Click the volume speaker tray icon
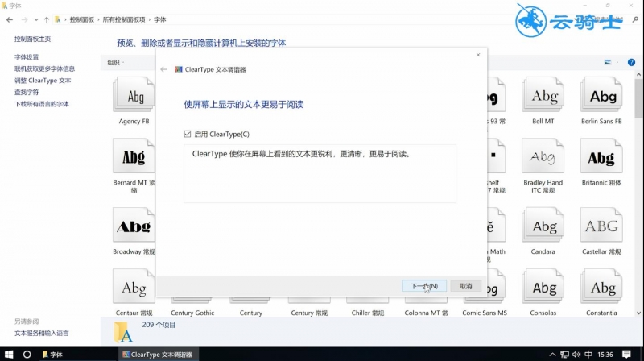Screen dimensions: 644x361 point(576,355)
